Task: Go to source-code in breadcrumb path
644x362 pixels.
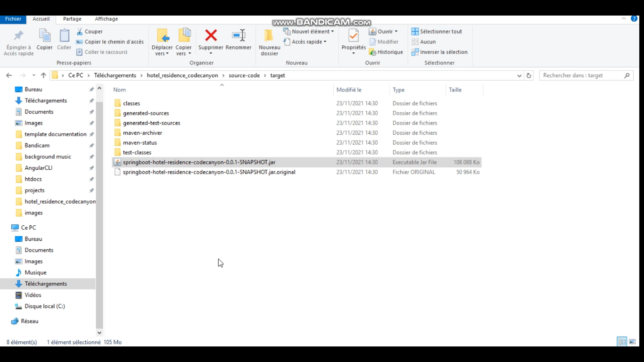Action: 244,75
